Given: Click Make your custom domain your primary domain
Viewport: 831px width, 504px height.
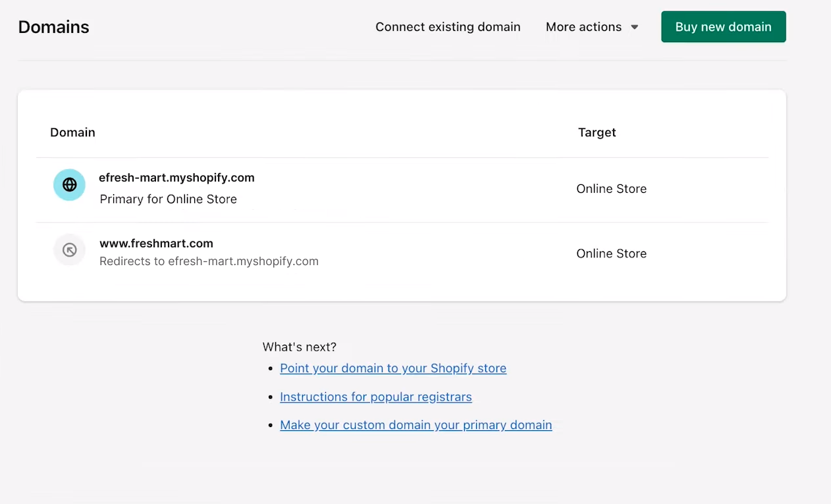Looking at the screenshot, I should tap(416, 424).
